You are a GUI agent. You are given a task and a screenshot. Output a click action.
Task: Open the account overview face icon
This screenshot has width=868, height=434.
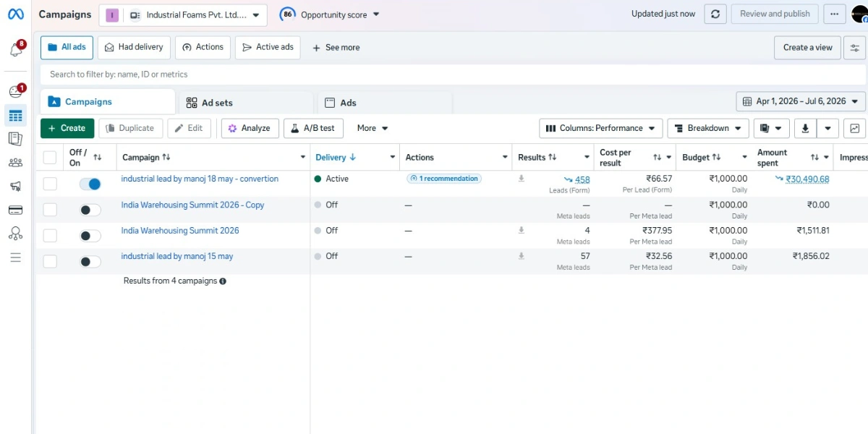pos(15,92)
